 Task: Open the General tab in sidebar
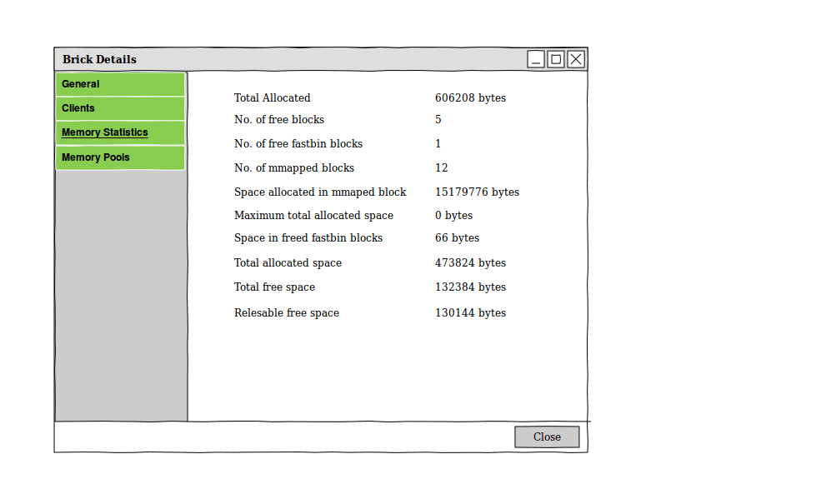coord(120,84)
